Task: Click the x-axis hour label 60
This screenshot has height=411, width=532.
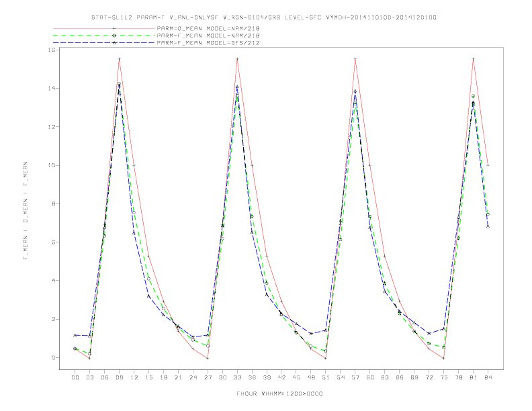Action: click(x=370, y=377)
